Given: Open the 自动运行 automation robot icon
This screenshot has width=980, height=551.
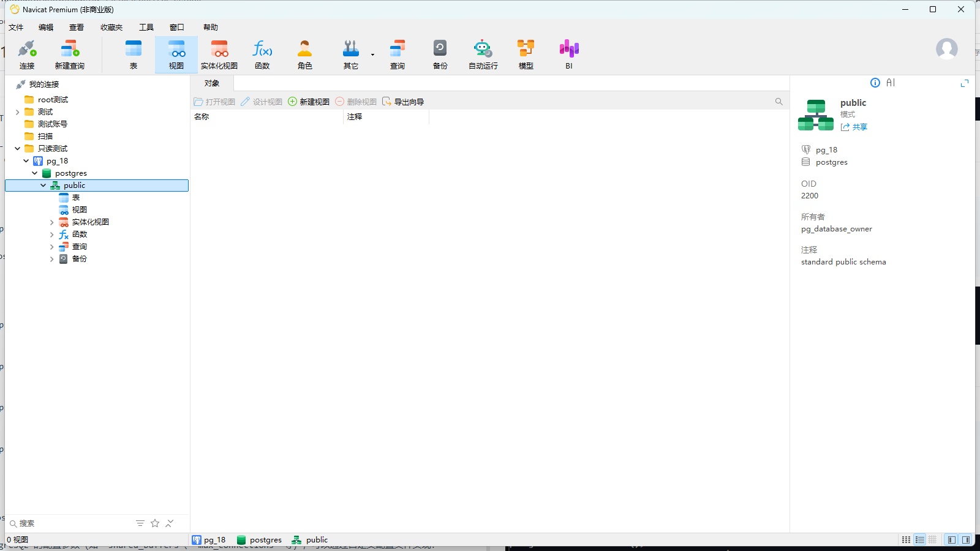Looking at the screenshot, I should point(483,54).
